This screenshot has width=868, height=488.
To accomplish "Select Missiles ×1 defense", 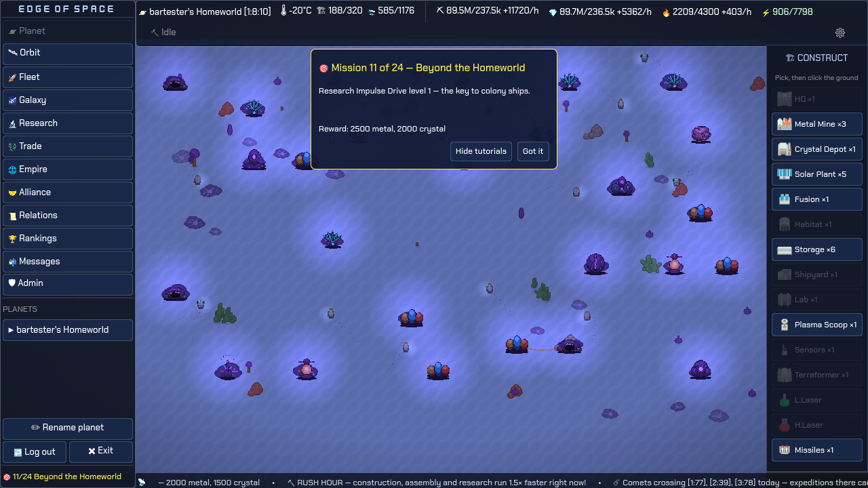I will pyautogui.click(x=817, y=450).
